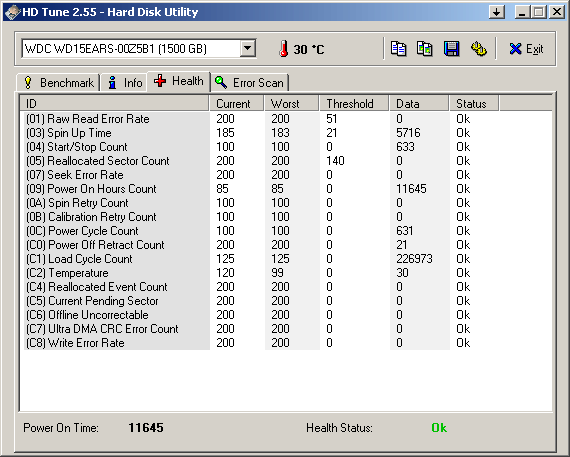Click the blue X Exit button
The image size is (570, 457).
click(x=526, y=49)
